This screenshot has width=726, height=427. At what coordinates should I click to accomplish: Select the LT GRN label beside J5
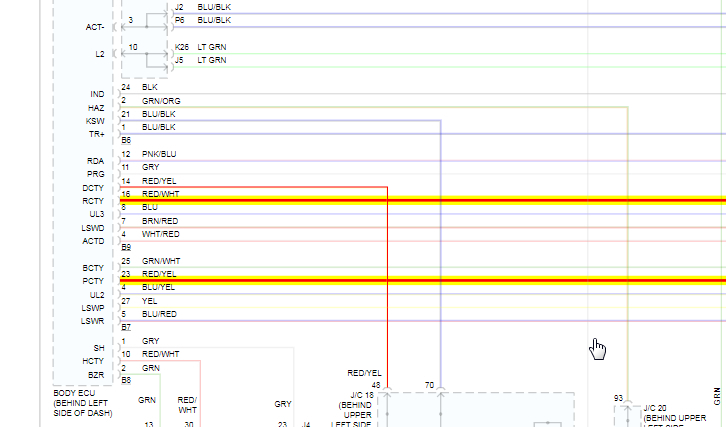coord(212,60)
